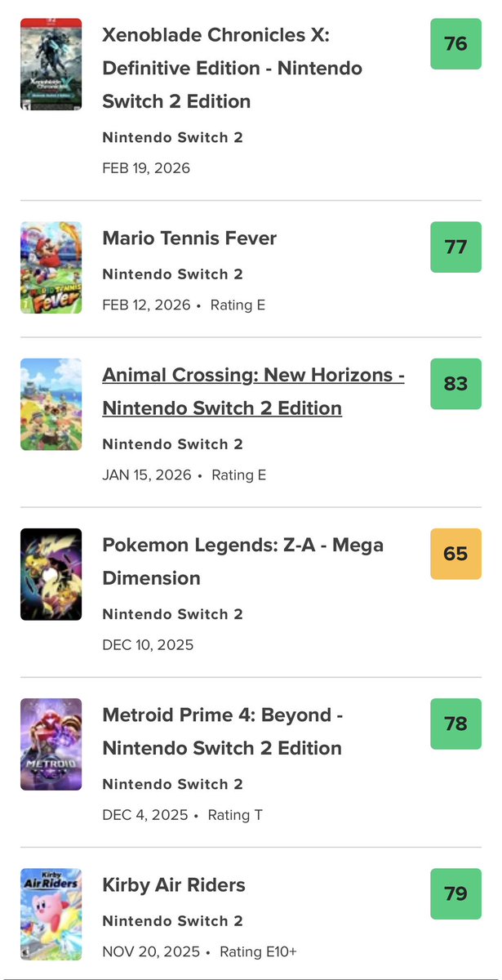Click the yellow 65 score badge

tap(455, 554)
